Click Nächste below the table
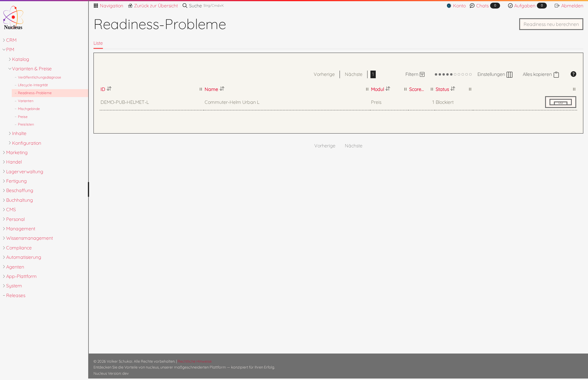 [x=353, y=146]
